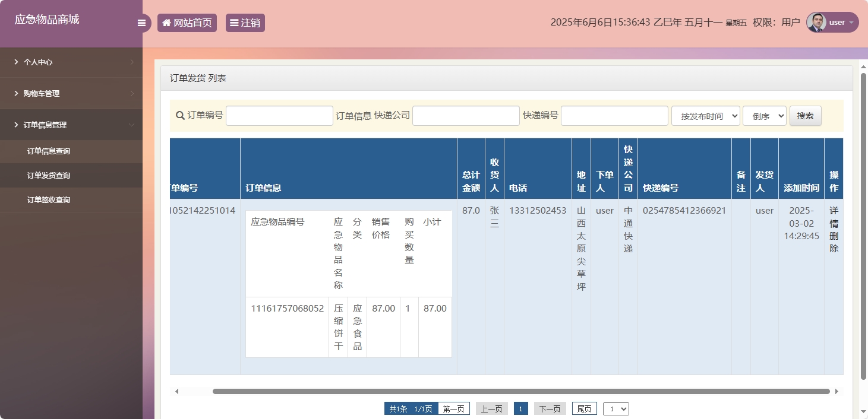Click the 搜索 search button
This screenshot has height=419, width=868.
805,116
